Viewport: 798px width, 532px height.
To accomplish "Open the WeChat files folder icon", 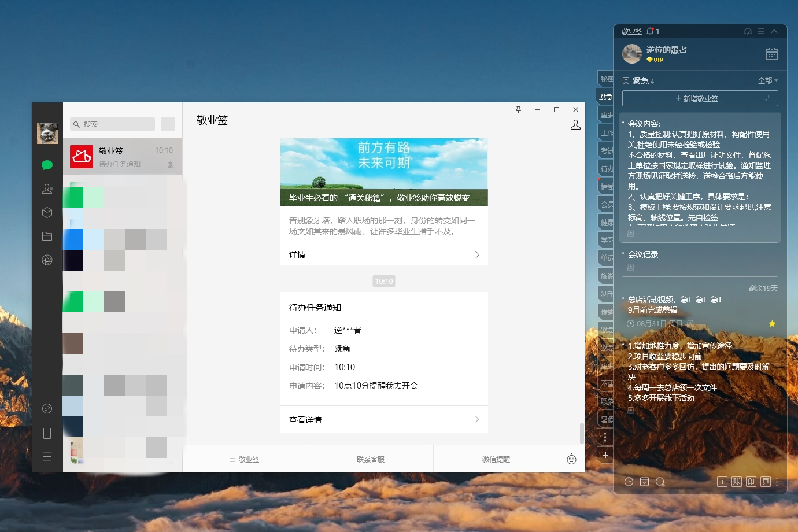I will [47, 236].
